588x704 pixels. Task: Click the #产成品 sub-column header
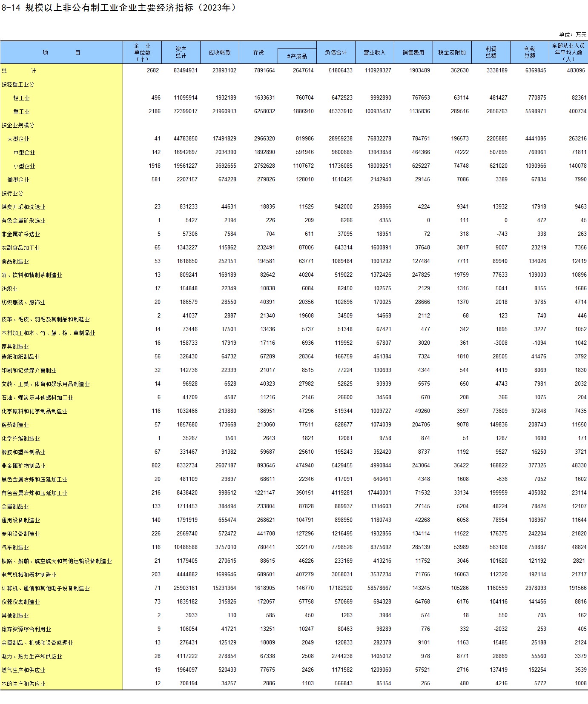click(x=297, y=56)
